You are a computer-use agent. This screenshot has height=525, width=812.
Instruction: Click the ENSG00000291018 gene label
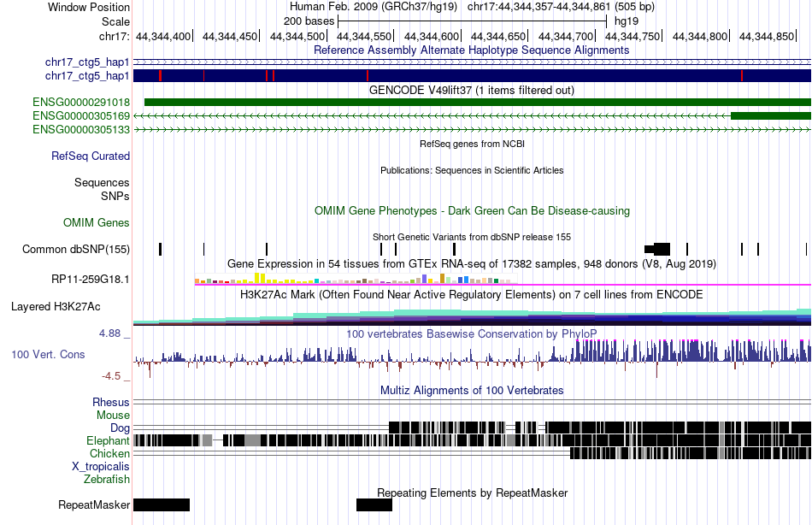pyautogui.click(x=81, y=102)
